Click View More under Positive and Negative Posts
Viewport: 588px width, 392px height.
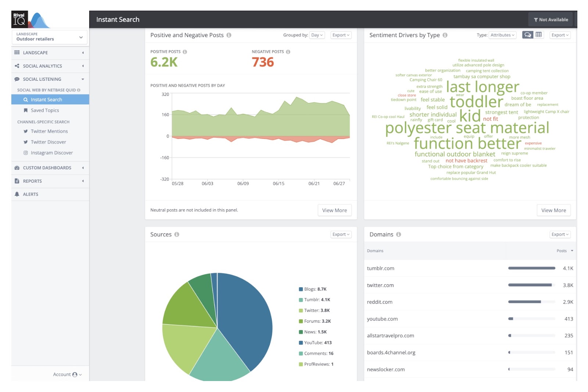click(x=334, y=210)
